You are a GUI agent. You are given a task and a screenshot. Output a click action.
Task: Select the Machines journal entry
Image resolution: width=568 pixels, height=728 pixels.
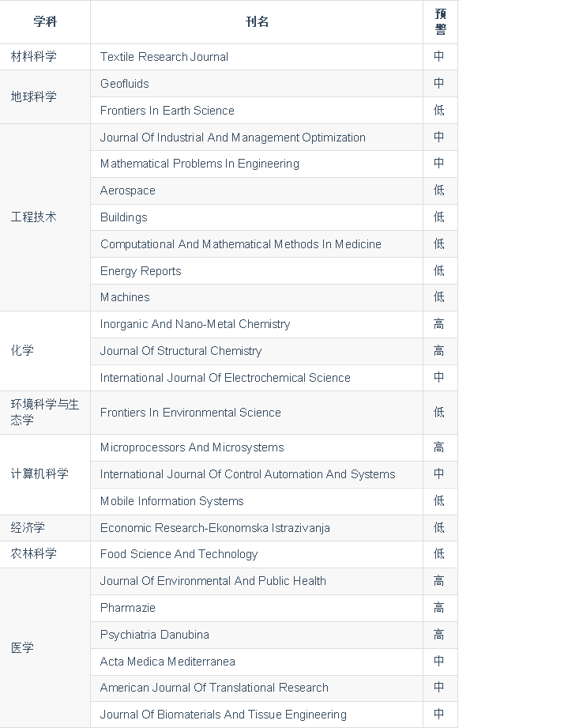pyautogui.click(x=125, y=297)
